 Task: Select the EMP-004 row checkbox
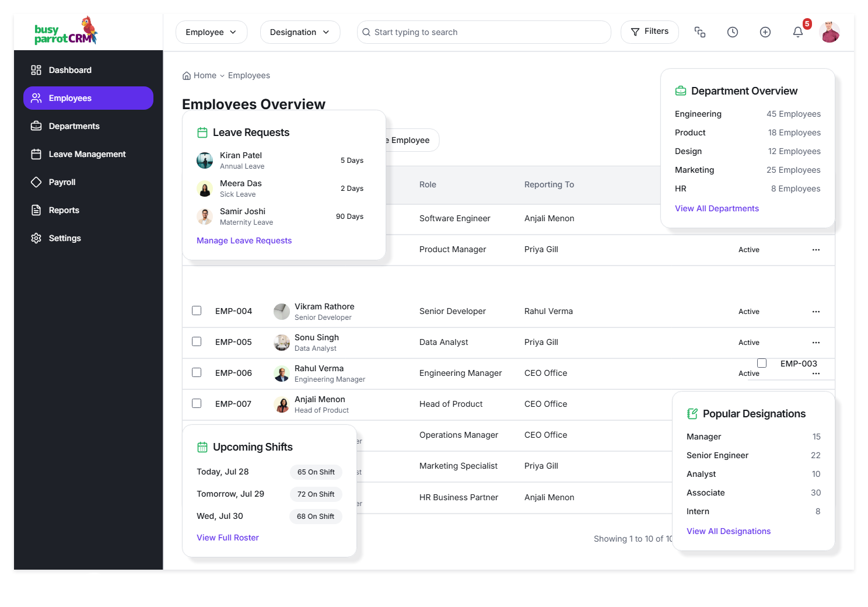[197, 311]
